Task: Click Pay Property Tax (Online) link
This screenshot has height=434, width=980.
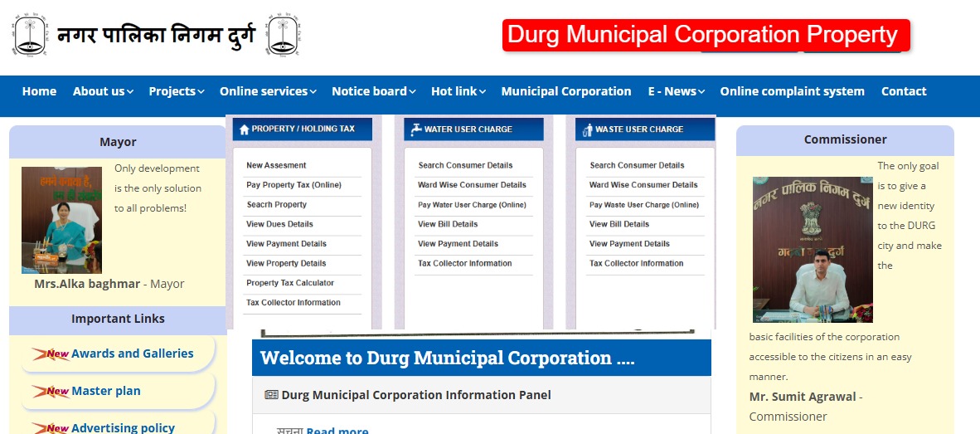Action: (x=294, y=185)
